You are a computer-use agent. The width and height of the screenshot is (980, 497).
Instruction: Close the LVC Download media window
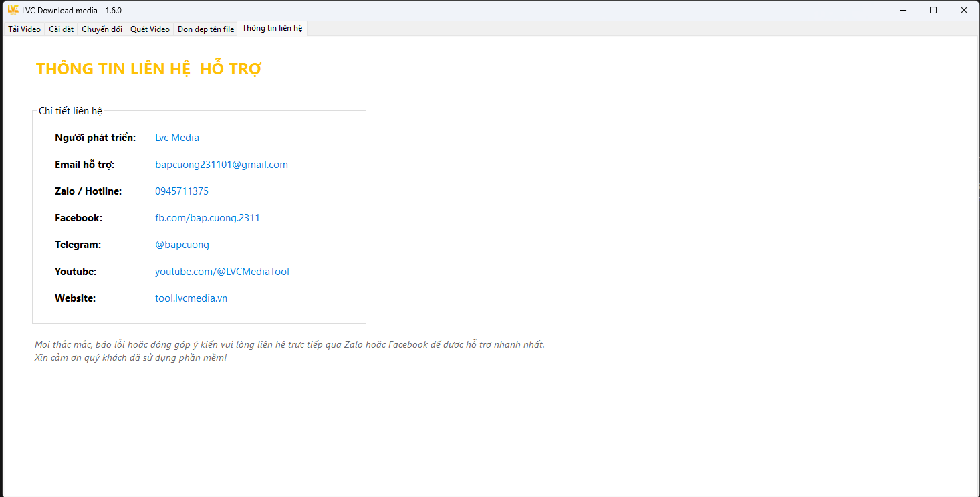tap(964, 10)
